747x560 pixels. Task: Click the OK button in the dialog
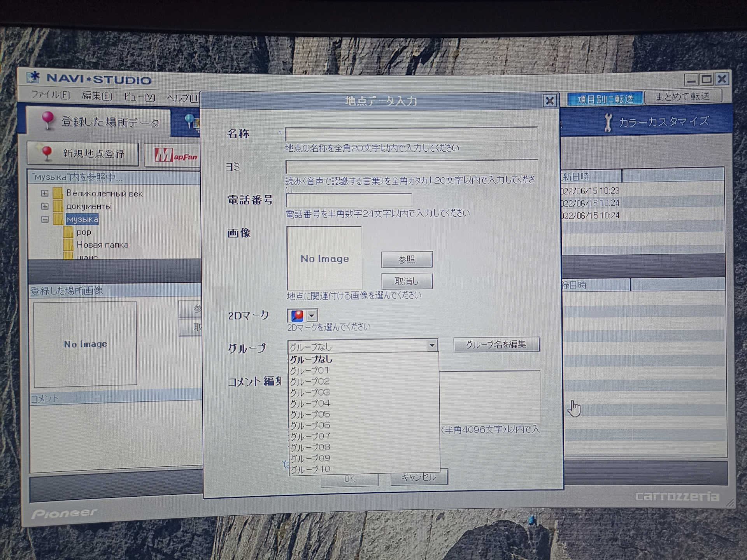349,479
